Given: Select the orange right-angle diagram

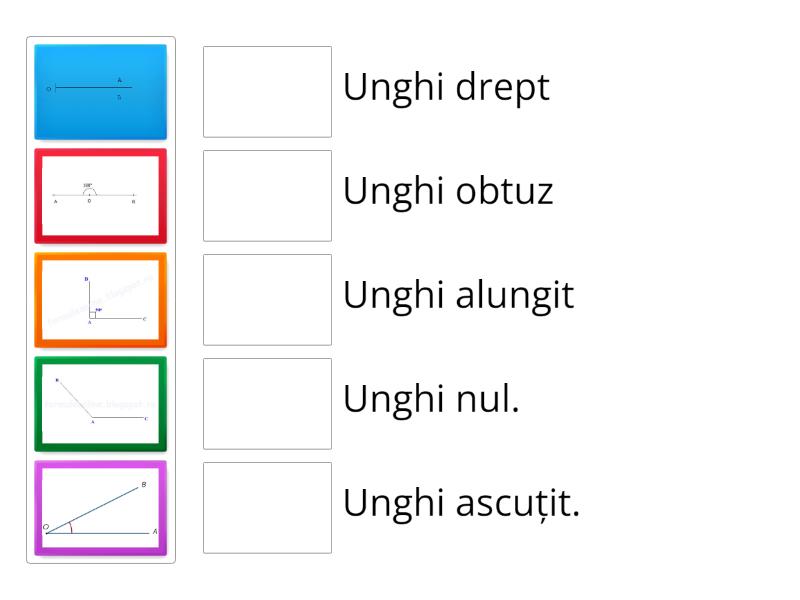Looking at the screenshot, I should coord(100,300).
